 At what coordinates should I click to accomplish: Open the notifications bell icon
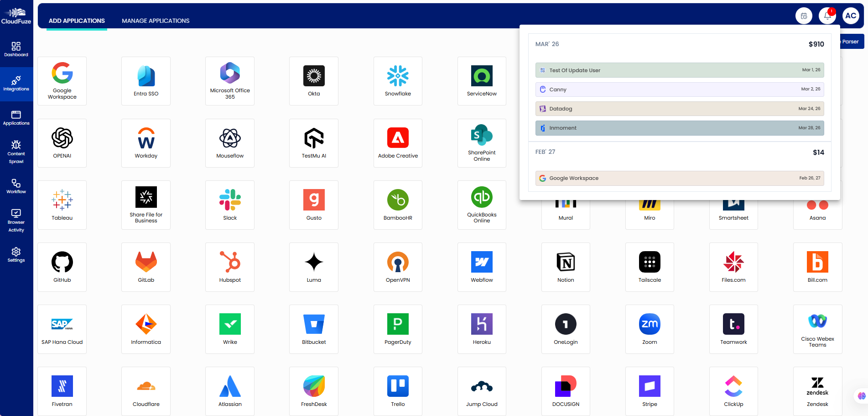[x=826, y=16]
